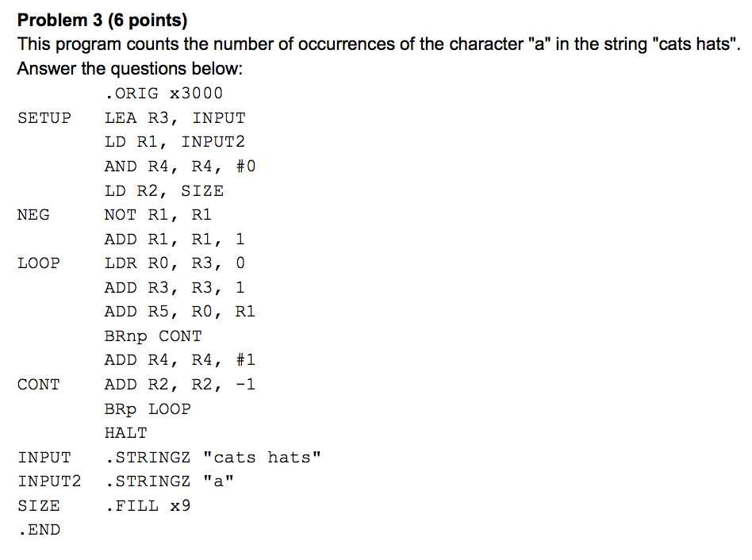Click the "LEA R3, INPUT" instruction
Image resolution: width=752 pixels, height=560 pixels.
[175, 118]
